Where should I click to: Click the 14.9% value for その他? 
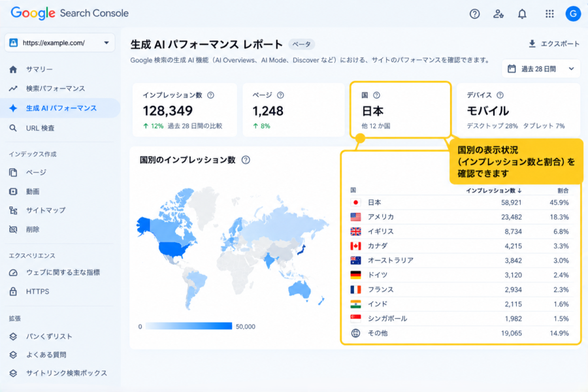pos(559,333)
